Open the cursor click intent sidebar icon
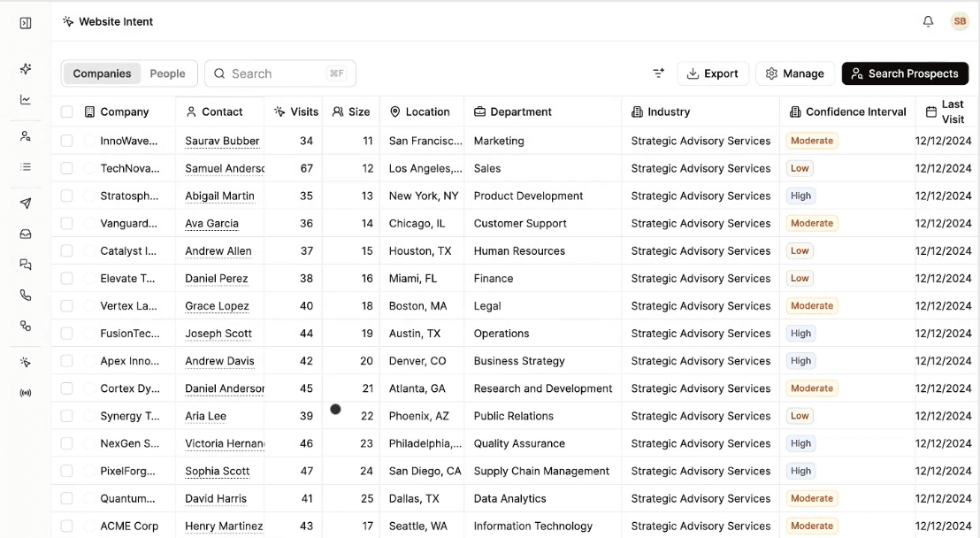Viewport: 980px width, 538px height. click(x=26, y=362)
